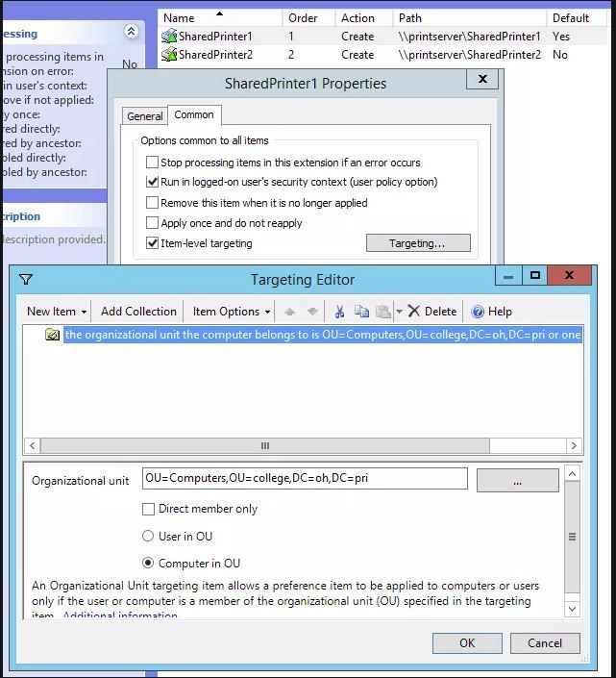Select the SharedPrinter2 name text

coord(215,55)
